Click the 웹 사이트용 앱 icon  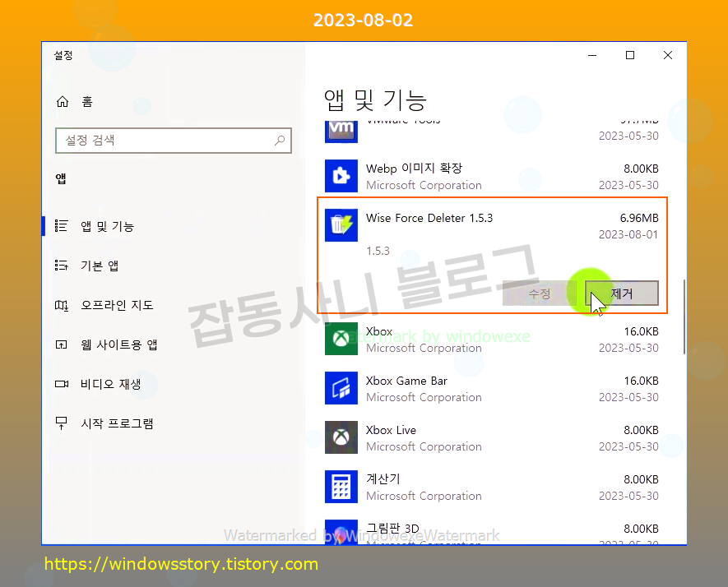click(62, 344)
